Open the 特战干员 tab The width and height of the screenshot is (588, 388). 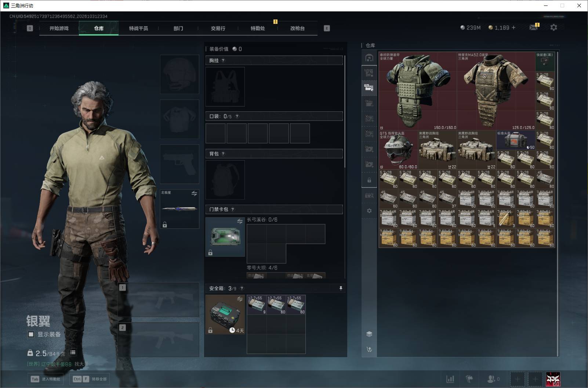click(138, 28)
